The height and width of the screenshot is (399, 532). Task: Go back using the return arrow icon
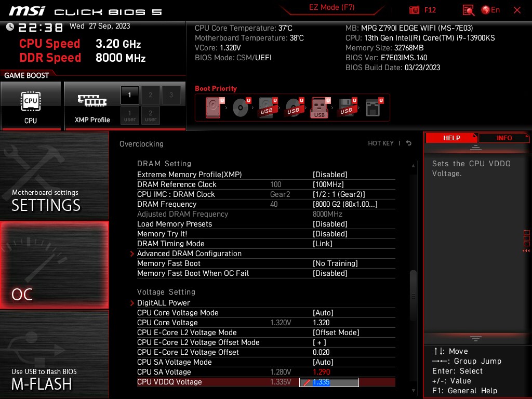[x=409, y=143]
